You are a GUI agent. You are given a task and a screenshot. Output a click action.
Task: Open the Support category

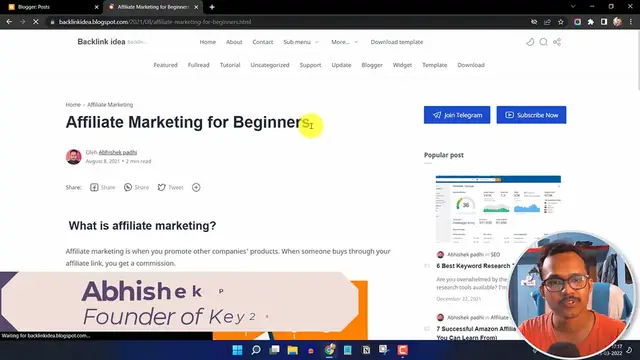click(x=310, y=65)
